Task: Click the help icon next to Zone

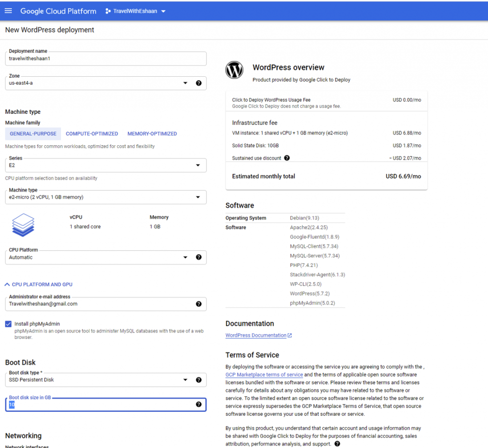Action: pos(199,83)
